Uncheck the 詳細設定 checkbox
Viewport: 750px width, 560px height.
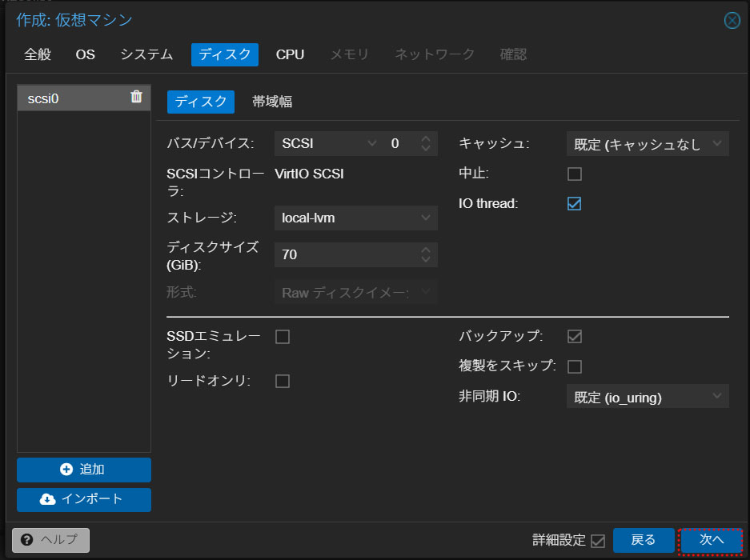tap(597, 541)
